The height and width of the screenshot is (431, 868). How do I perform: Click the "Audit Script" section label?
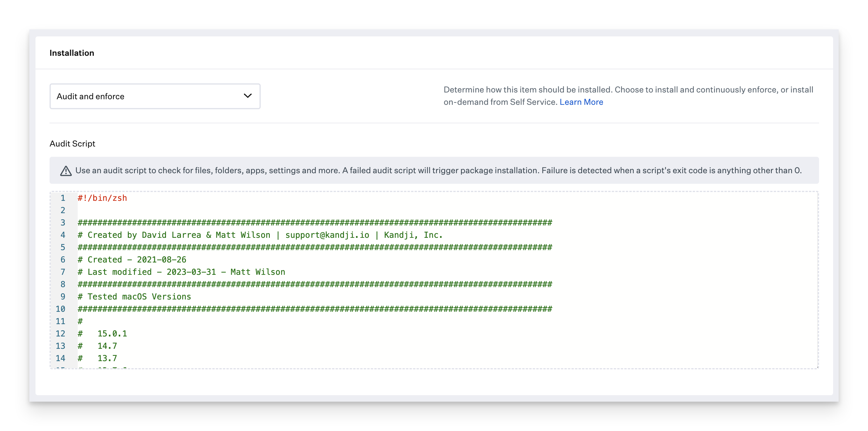pyautogui.click(x=72, y=144)
